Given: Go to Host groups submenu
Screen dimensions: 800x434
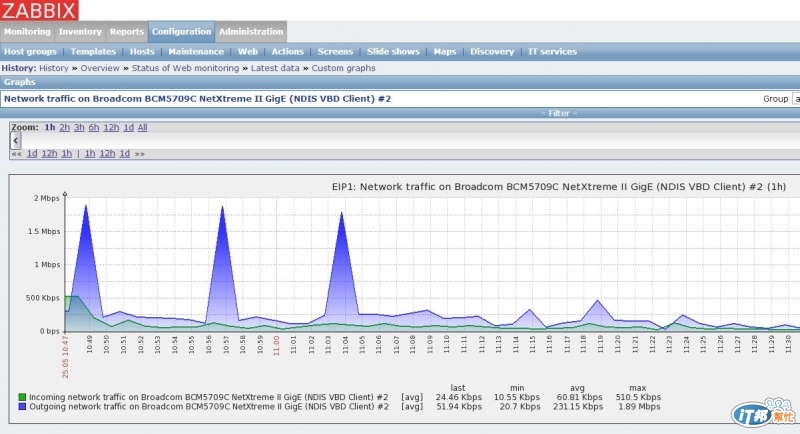Looking at the screenshot, I should 30,52.
